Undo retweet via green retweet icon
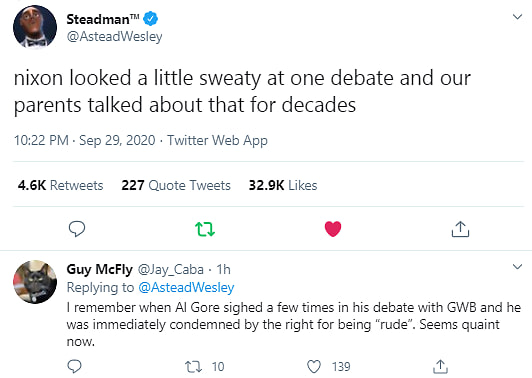 point(205,229)
